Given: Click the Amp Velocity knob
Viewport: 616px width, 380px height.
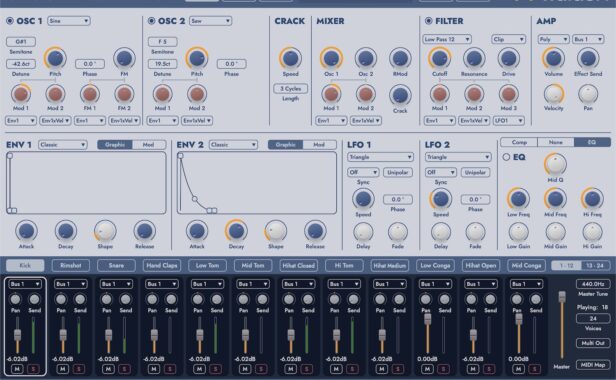Looking at the screenshot, I should tap(554, 94).
